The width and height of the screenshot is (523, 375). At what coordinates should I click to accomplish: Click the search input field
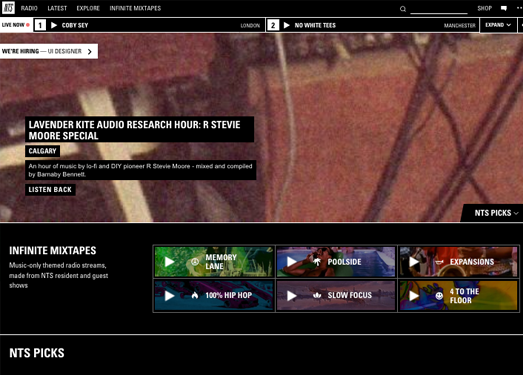[x=439, y=9]
